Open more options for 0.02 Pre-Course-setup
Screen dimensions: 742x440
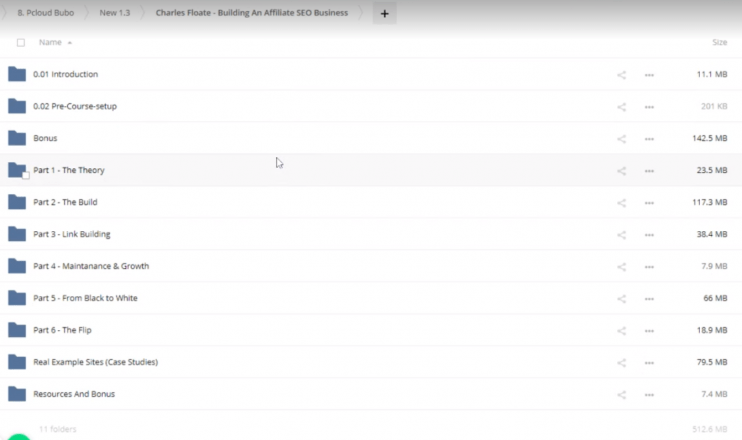click(x=649, y=106)
